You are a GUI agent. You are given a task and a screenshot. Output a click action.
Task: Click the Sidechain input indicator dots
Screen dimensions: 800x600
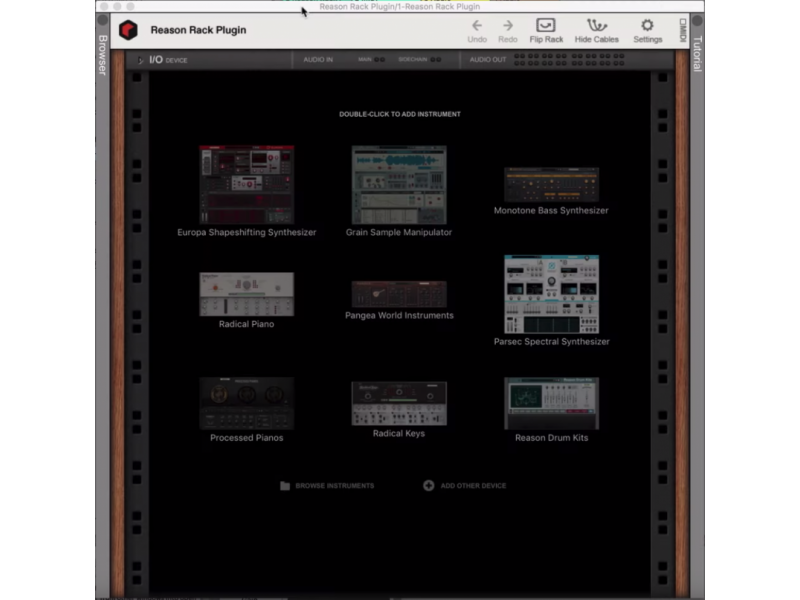click(x=436, y=60)
